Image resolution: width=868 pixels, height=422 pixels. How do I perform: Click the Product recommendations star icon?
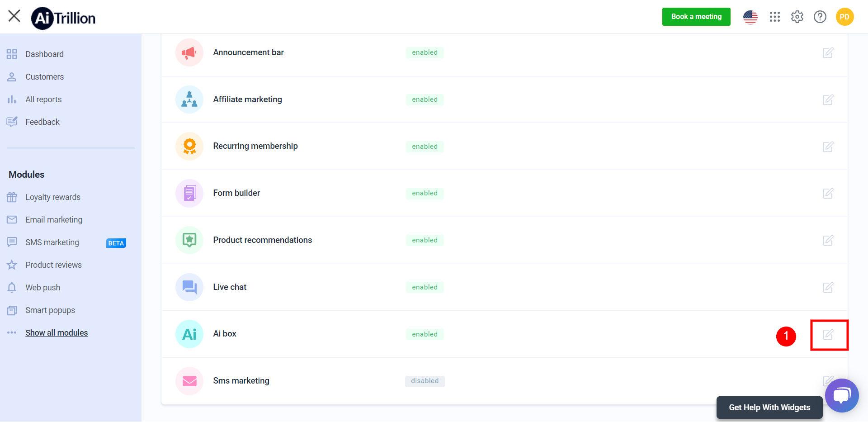189,240
